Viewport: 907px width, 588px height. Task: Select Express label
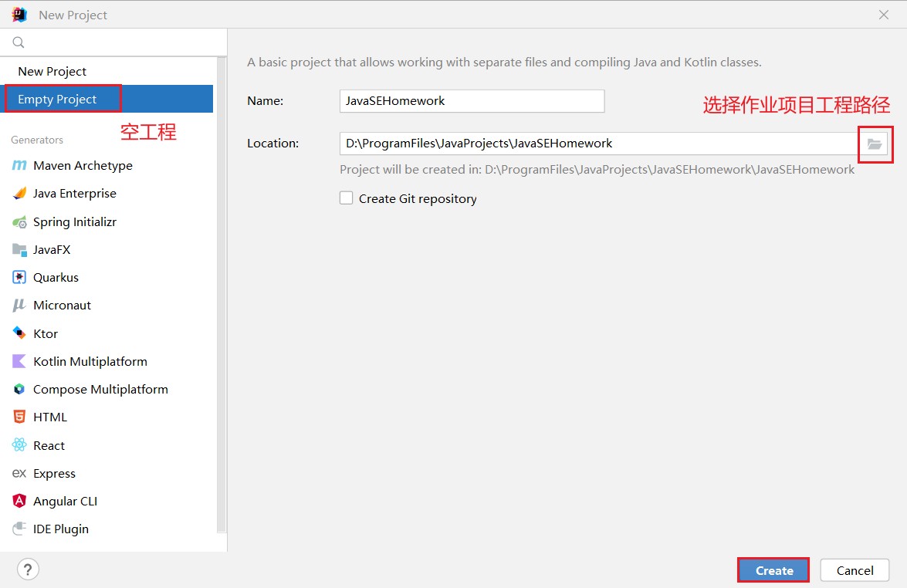(x=54, y=474)
